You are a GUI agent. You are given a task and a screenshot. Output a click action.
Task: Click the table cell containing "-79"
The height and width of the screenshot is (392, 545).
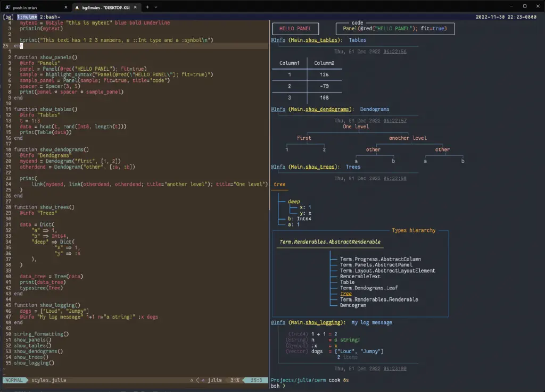(324, 86)
